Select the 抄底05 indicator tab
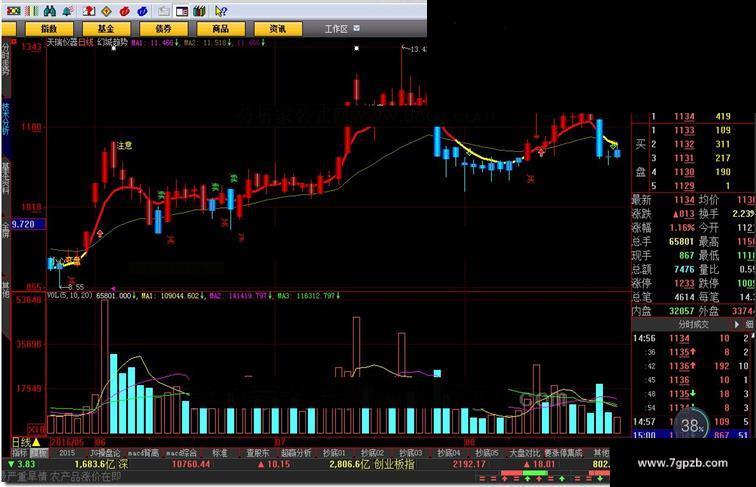This screenshot has width=756, height=487. 486,453
